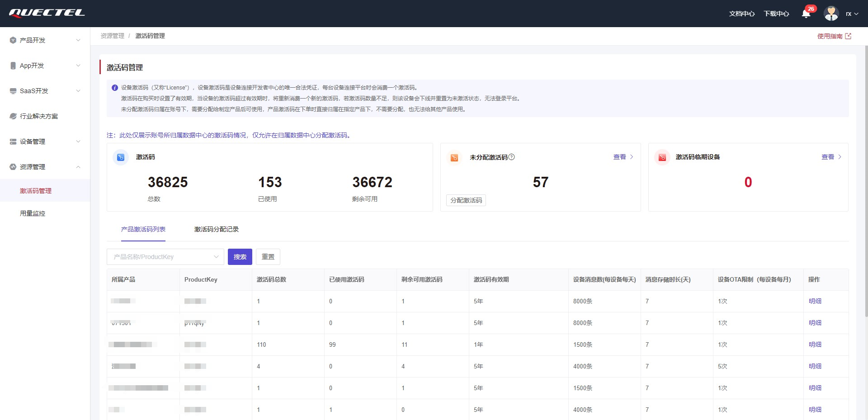Click the 消息存储时长(天) column header
The image size is (868, 420).
(677, 279)
